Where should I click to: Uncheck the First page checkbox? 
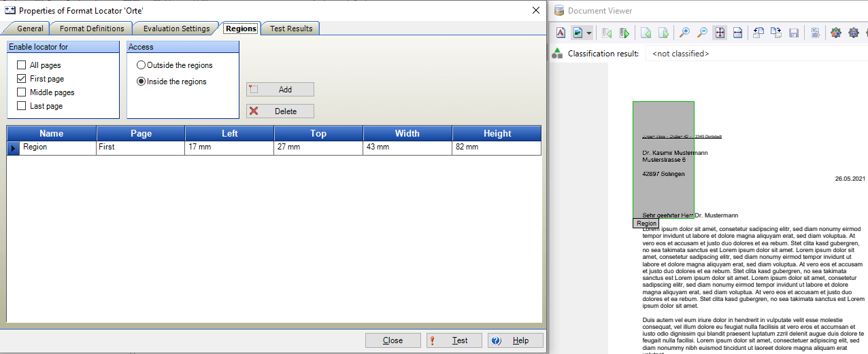click(22, 79)
